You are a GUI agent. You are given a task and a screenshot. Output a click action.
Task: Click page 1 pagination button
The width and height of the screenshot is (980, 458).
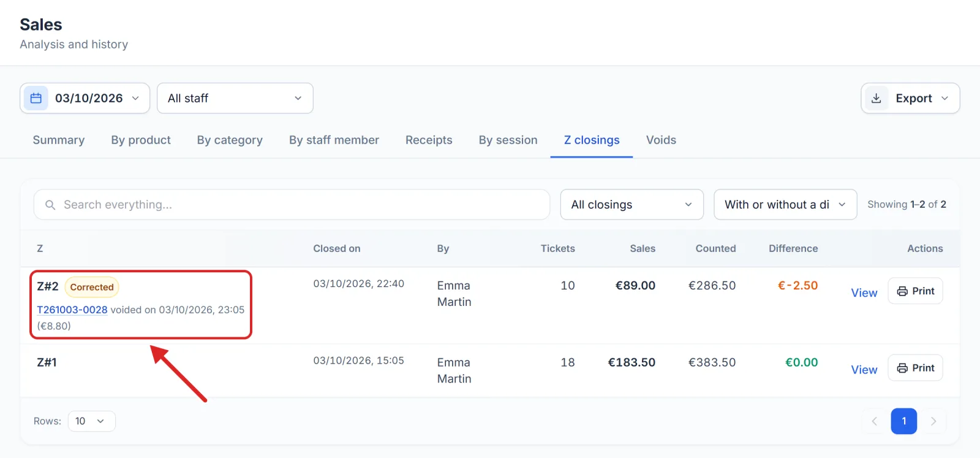(904, 421)
